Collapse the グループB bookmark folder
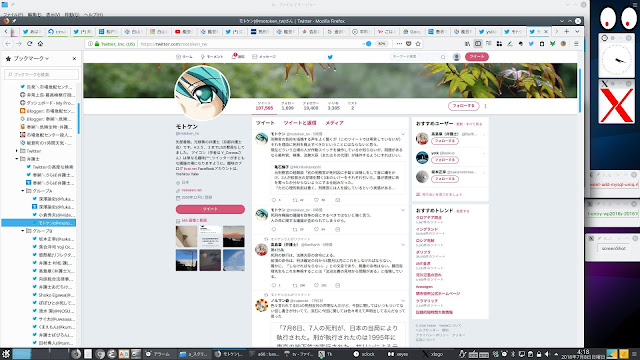 coord(23,231)
